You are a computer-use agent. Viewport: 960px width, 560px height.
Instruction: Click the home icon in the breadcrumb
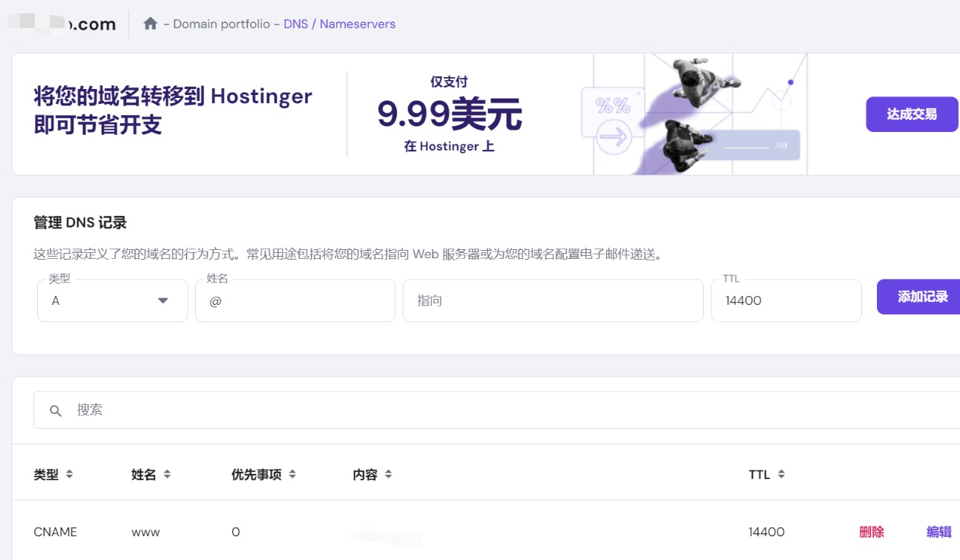(x=151, y=23)
